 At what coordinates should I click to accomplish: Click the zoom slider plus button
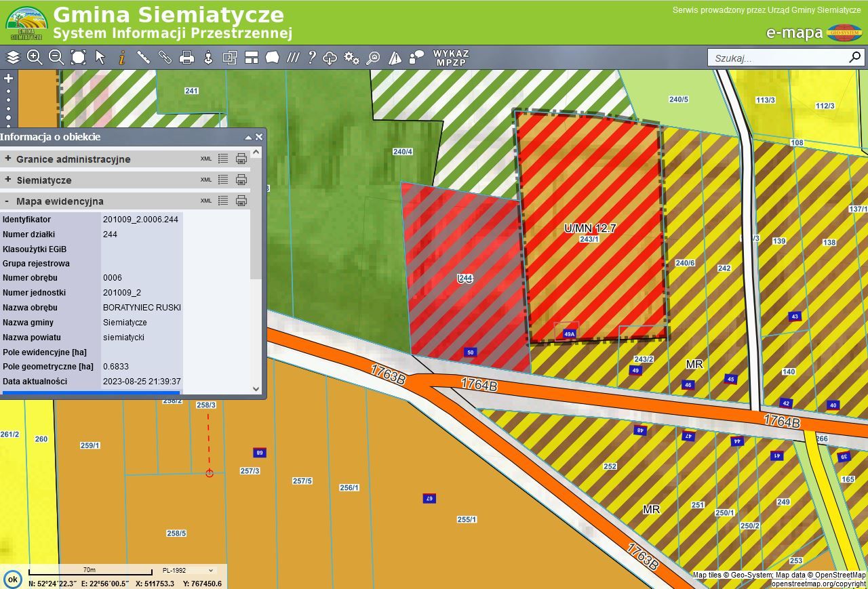point(9,79)
